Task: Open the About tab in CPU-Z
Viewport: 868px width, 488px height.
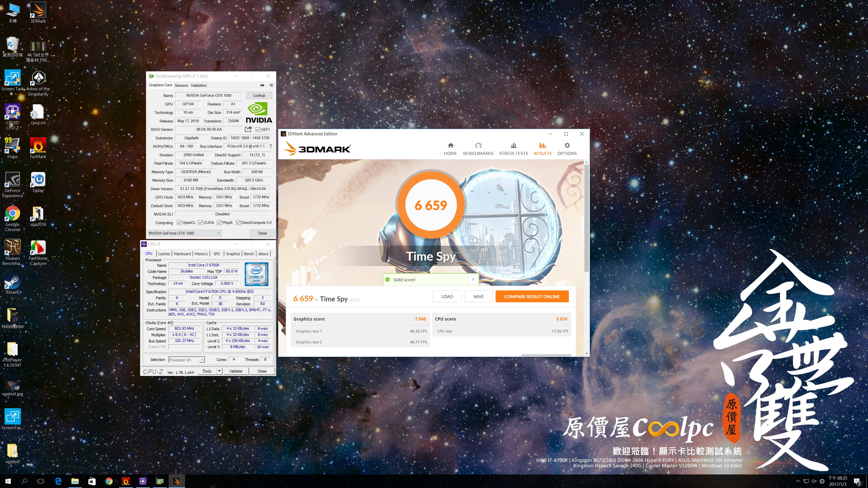Action: tap(263, 253)
